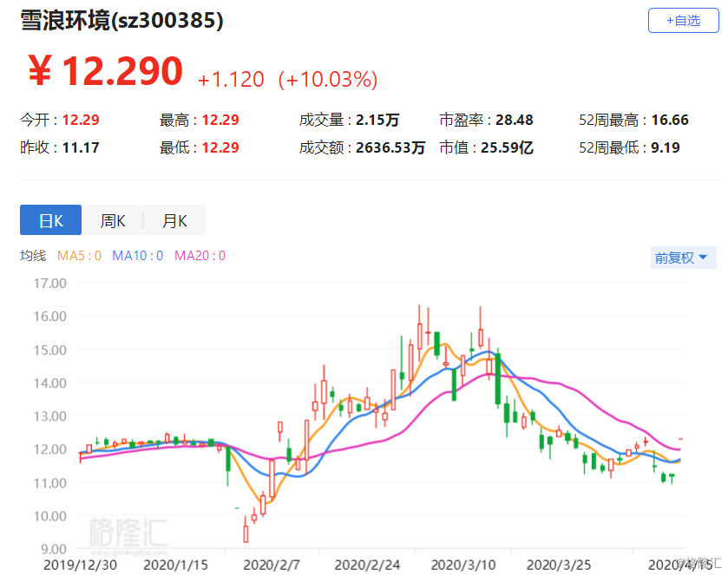The image size is (728, 575).
Task: Click the 17.00 price axis label
Action: (x=49, y=283)
